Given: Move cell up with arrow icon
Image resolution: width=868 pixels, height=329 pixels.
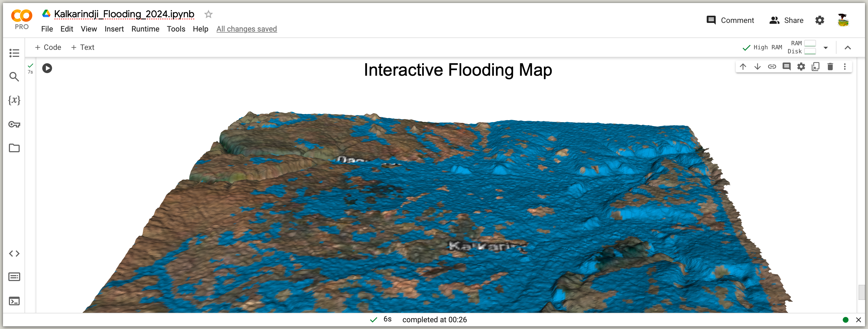Looking at the screenshot, I should (x=743, y=67).
